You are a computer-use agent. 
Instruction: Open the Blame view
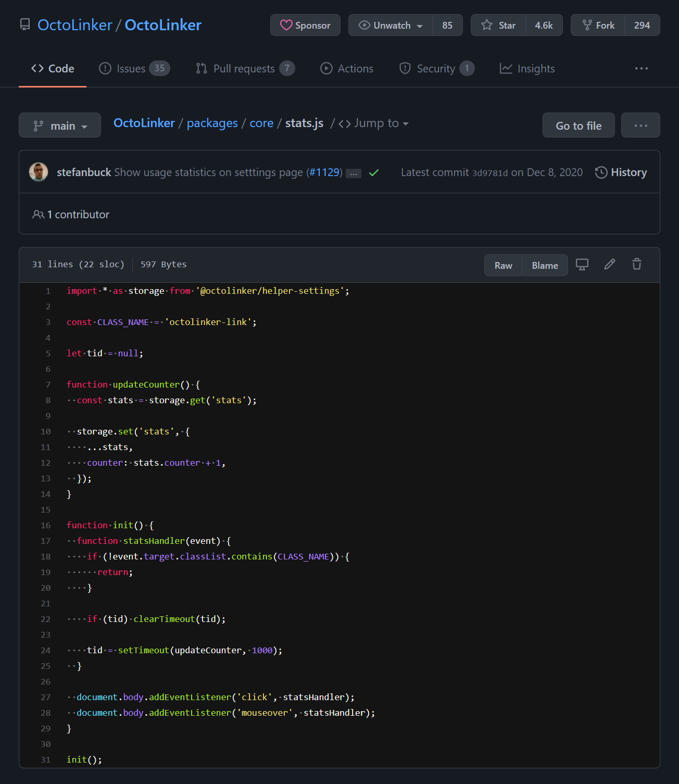point(545,265)
